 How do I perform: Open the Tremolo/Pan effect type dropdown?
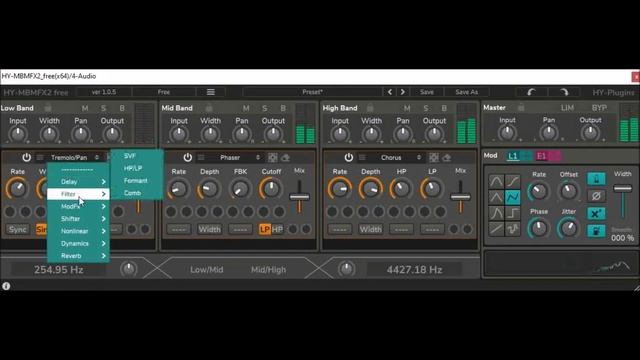(x=74, y=157)
